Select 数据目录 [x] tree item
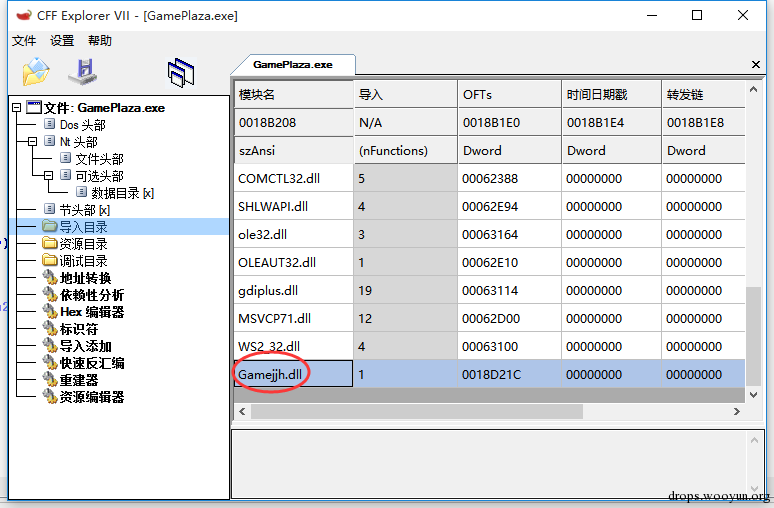 (x=122, y=193)
